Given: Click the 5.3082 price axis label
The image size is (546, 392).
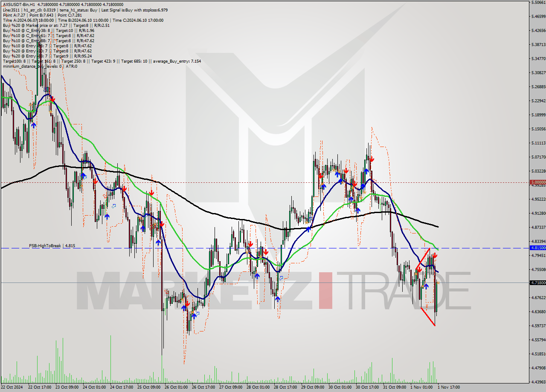Looking at the screenshot, I should [538, 72].
